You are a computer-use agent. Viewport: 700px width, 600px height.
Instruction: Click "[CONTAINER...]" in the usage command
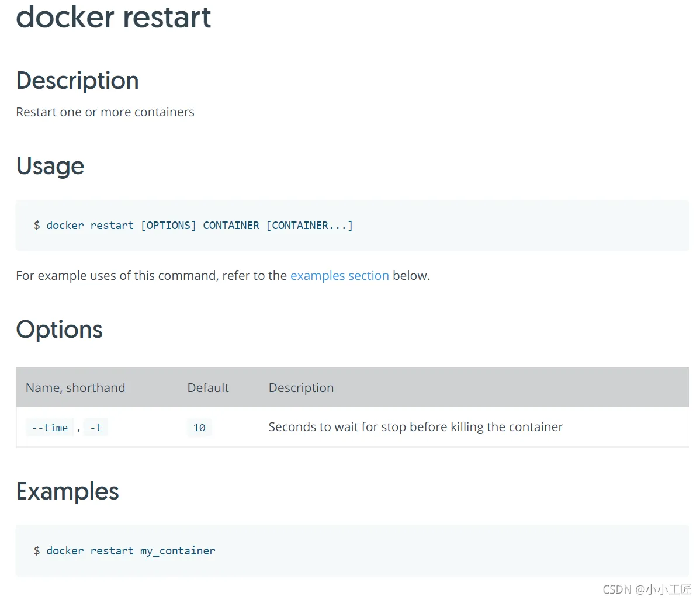click(x=309, y=226)
